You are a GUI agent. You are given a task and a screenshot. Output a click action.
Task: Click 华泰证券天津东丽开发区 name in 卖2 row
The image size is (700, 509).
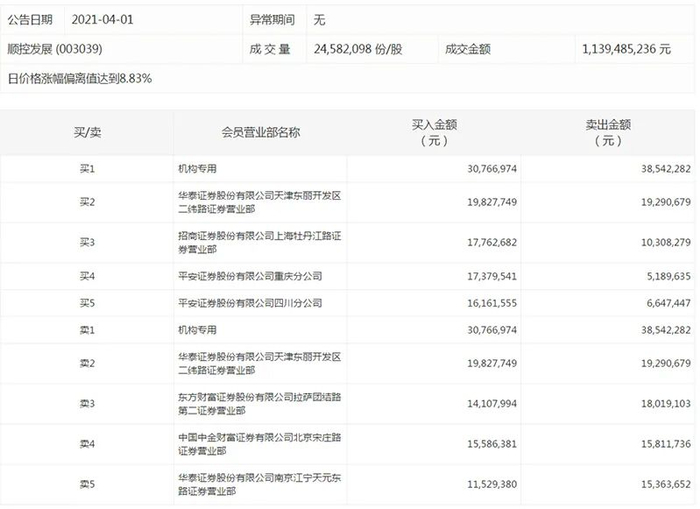click(x=259, y=363)
